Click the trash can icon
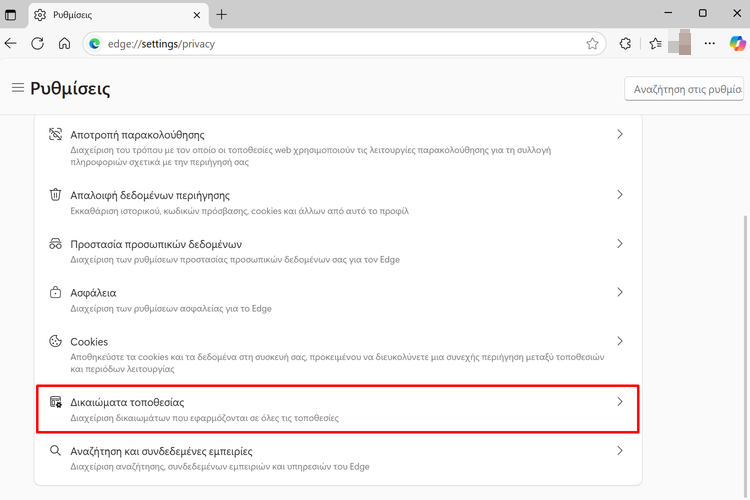The width and height of the screenshot is (750, 500). 55,195
